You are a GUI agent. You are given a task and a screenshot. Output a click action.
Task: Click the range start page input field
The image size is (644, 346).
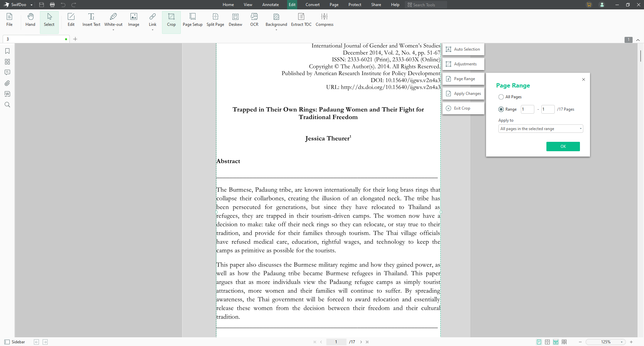pos(527,109)
